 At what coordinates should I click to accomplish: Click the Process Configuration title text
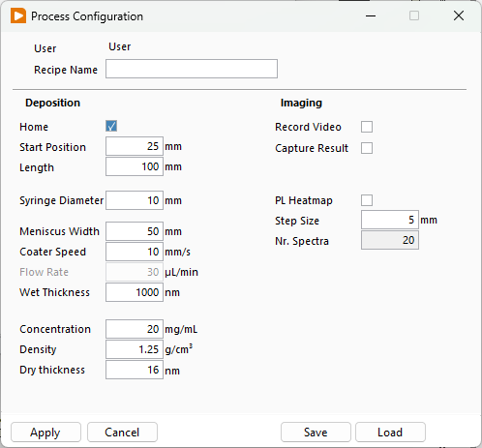[87, 16]
